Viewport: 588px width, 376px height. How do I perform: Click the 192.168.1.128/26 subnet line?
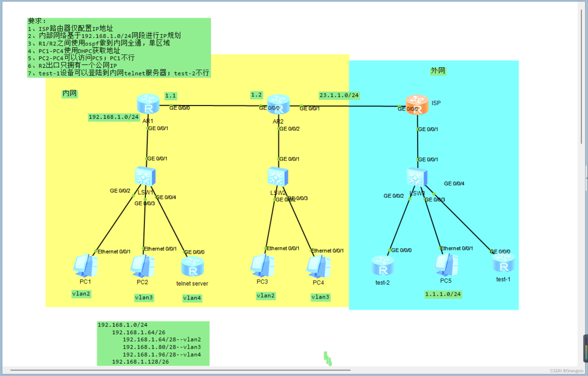pos(140,362)
